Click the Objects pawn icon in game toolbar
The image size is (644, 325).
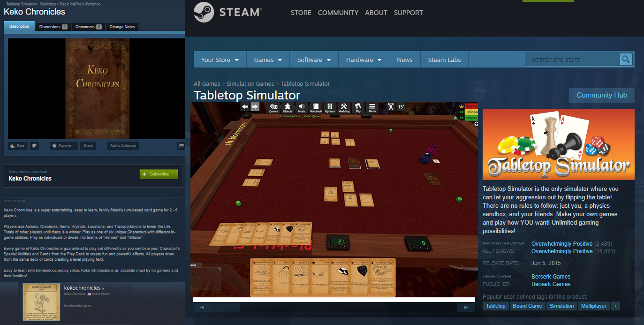pos(288,108)
